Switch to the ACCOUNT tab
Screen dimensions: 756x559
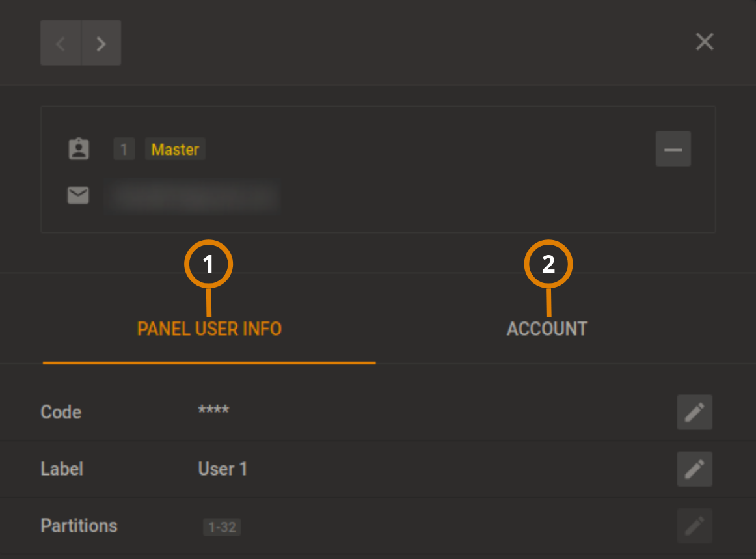[547, 329]
